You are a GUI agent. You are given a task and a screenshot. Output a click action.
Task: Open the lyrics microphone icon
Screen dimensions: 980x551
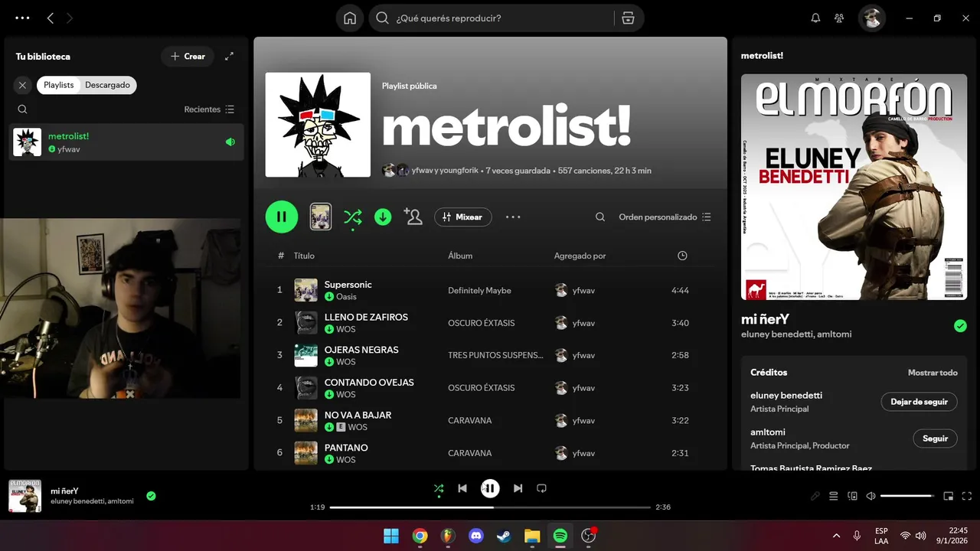pos(815,496)
